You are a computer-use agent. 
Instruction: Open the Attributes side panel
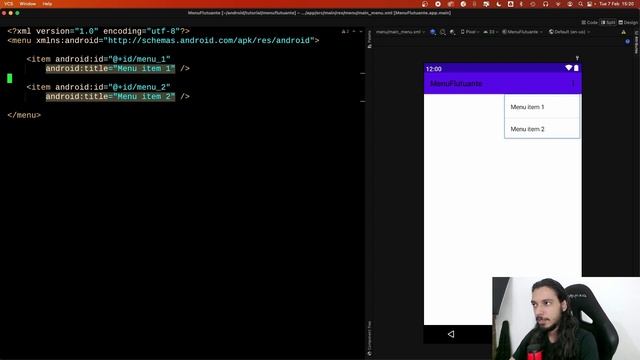636,42
